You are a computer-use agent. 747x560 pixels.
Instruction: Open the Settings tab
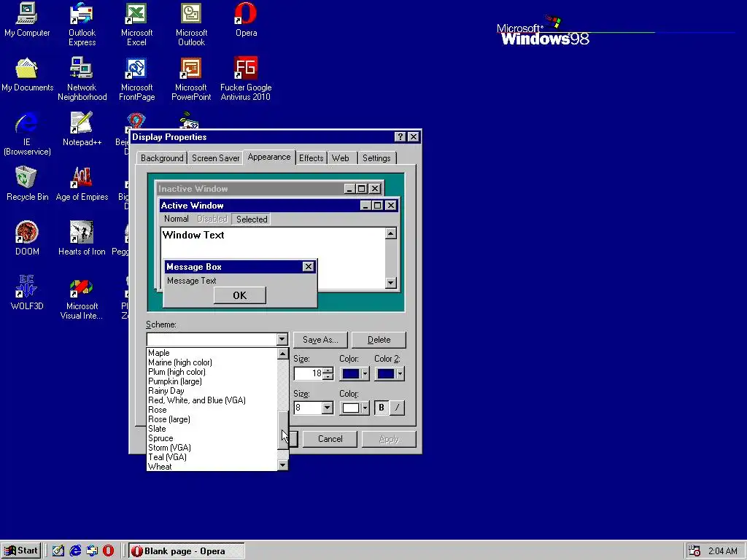coord(376,158)
